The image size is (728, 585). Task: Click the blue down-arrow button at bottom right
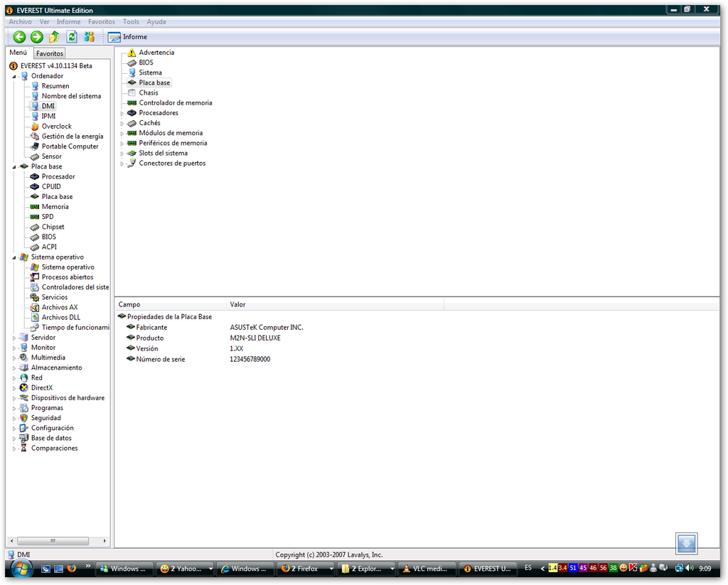coord(687,543)
